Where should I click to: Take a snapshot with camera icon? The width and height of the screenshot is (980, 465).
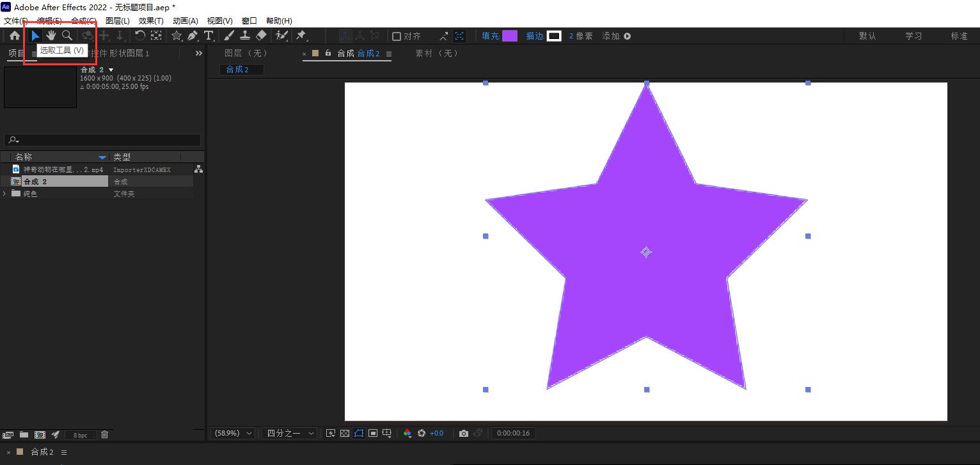(464, 433)
